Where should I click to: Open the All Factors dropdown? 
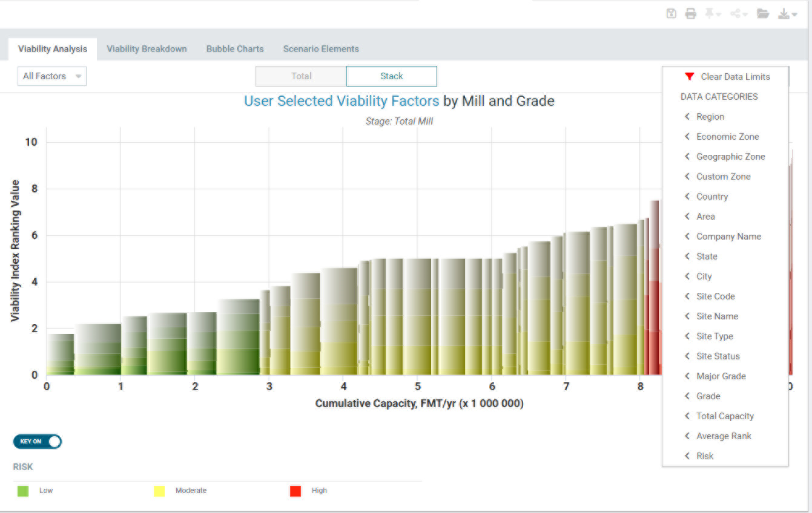(x=51, y=76)
